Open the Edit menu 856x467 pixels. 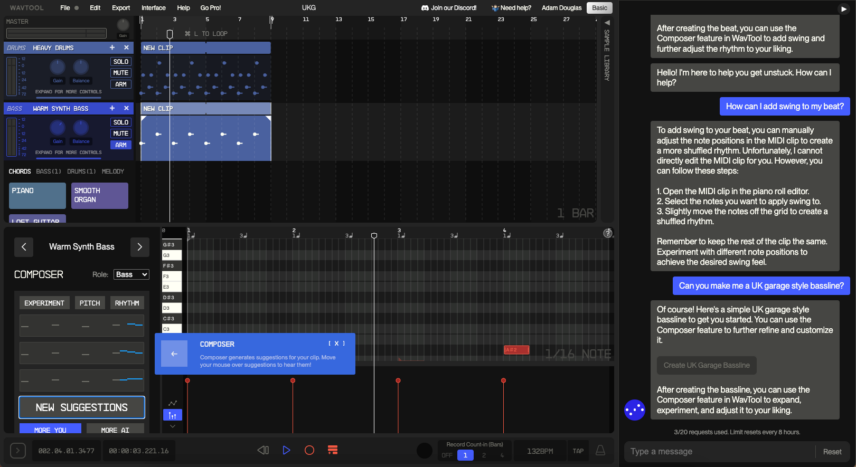coord(95,8)
